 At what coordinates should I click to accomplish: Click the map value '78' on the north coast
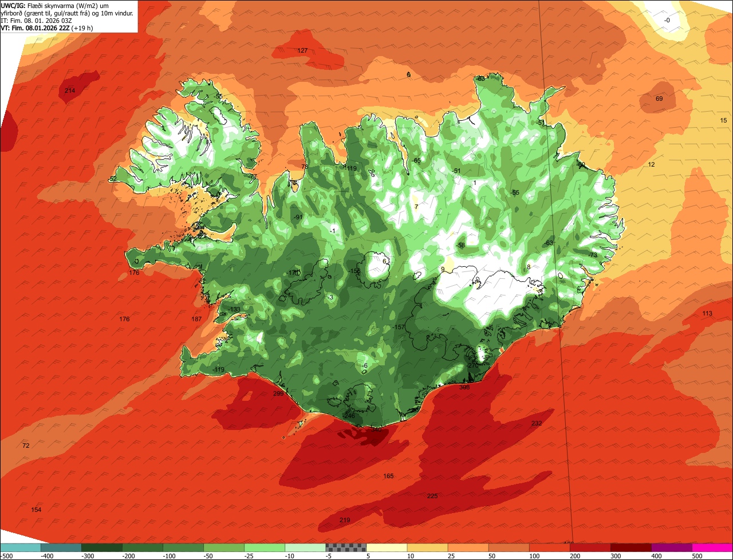coord(305,167)
